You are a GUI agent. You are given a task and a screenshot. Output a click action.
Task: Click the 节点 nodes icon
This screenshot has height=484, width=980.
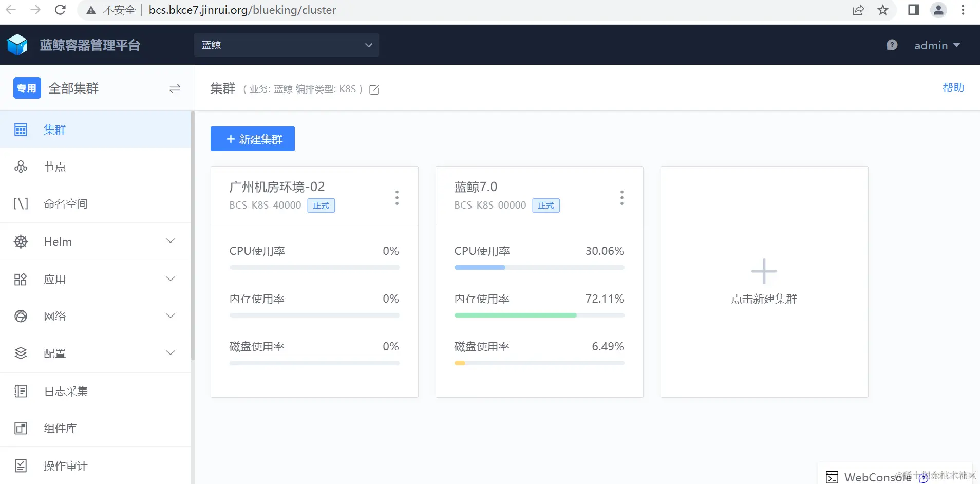(x=21, y=166)
